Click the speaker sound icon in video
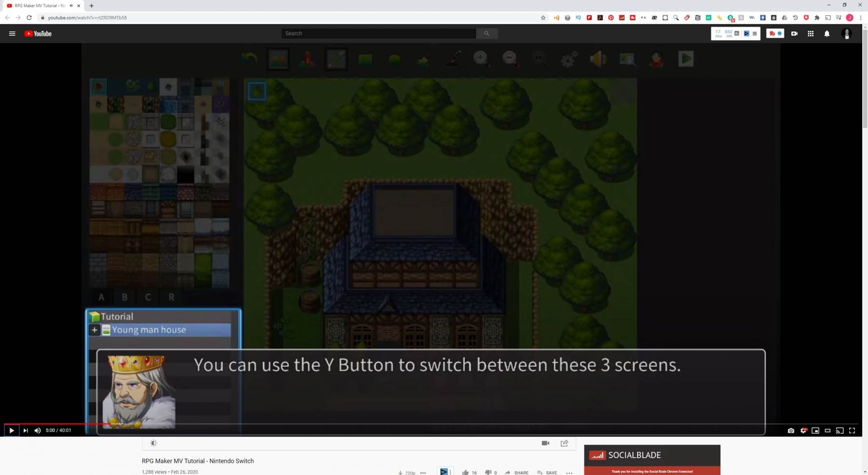This screenshot has width=868, height=475. (x=598, y=59)
